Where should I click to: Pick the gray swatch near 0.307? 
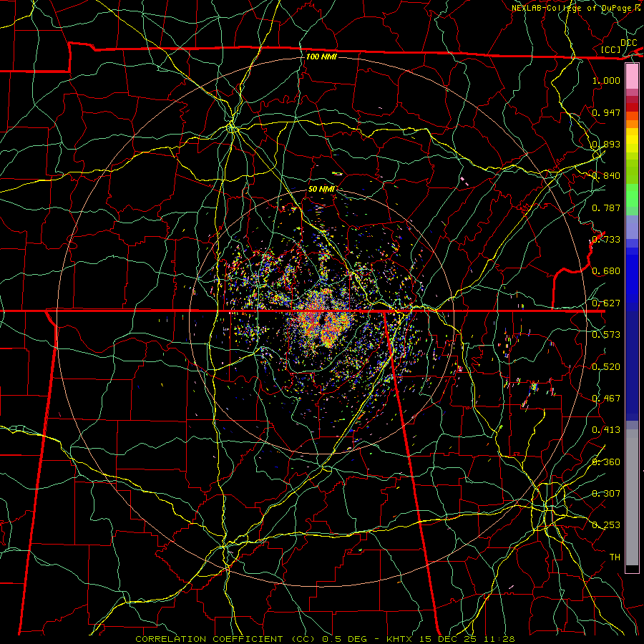[x=632, y=497]
